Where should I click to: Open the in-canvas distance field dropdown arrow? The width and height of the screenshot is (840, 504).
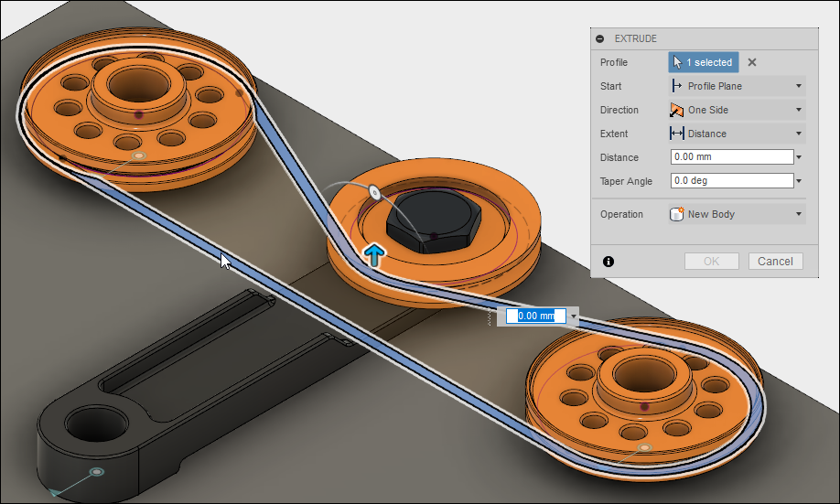(x=574, y=316)
